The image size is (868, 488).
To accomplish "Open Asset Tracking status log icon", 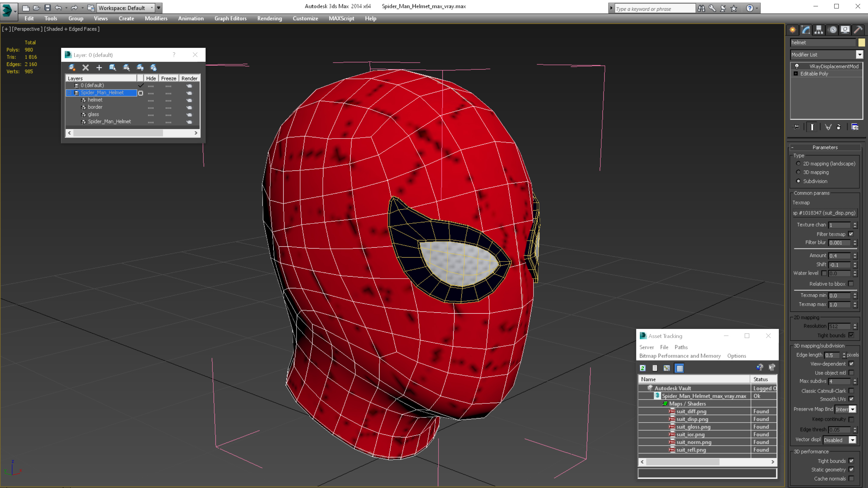I will pos(655,368).
